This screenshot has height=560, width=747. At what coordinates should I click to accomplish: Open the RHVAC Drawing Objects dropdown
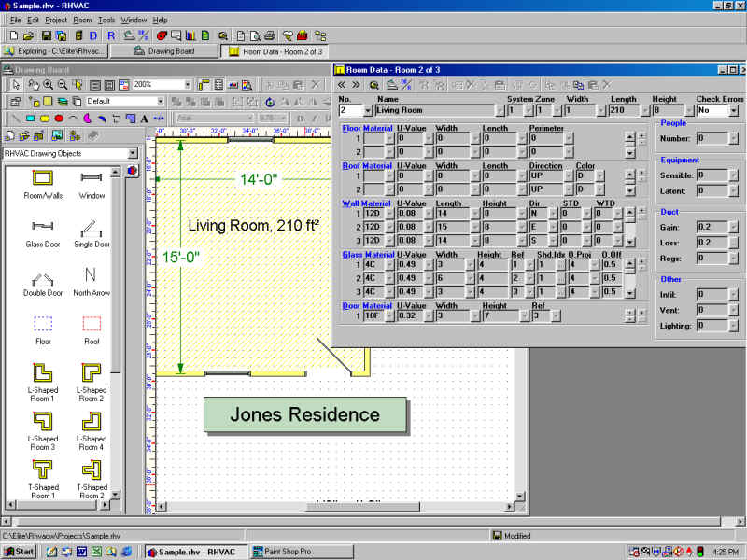[133, 153]
